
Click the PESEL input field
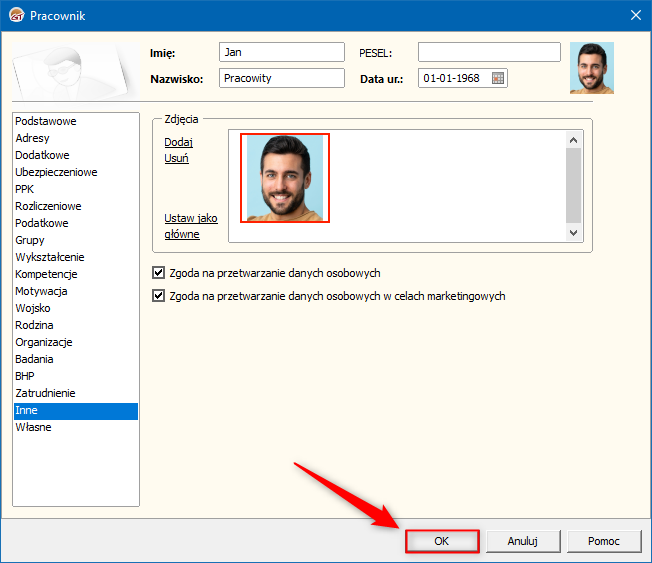489,52
